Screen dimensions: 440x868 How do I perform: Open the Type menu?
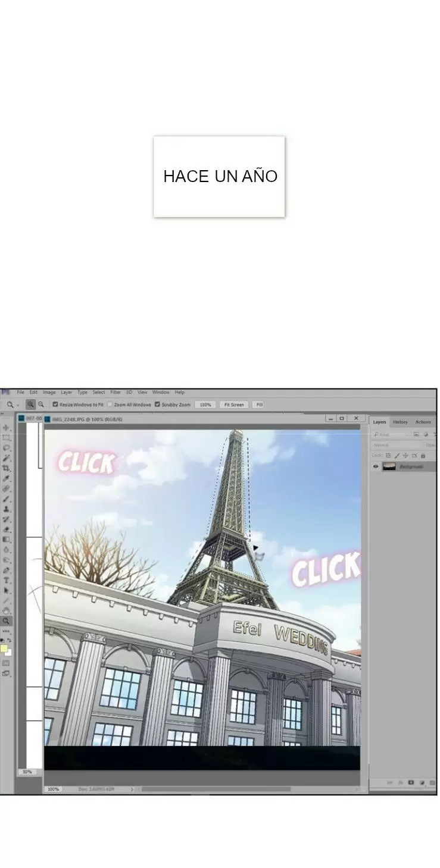82,392
